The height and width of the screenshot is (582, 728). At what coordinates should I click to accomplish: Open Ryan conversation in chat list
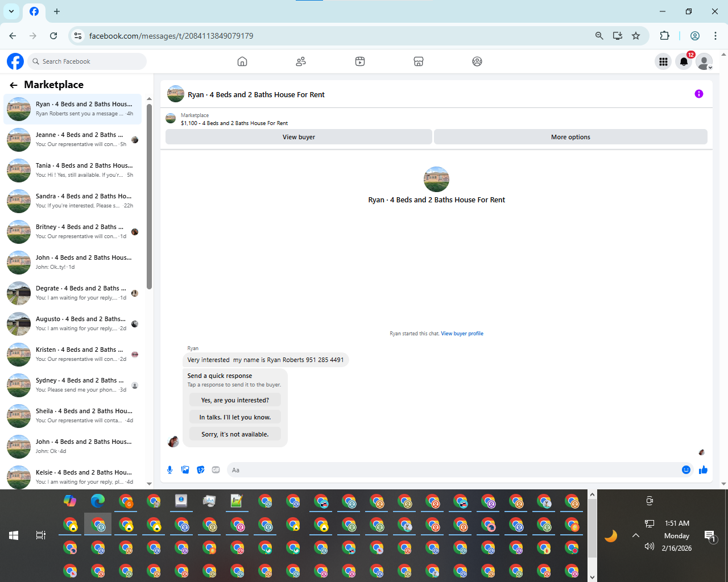73,109
